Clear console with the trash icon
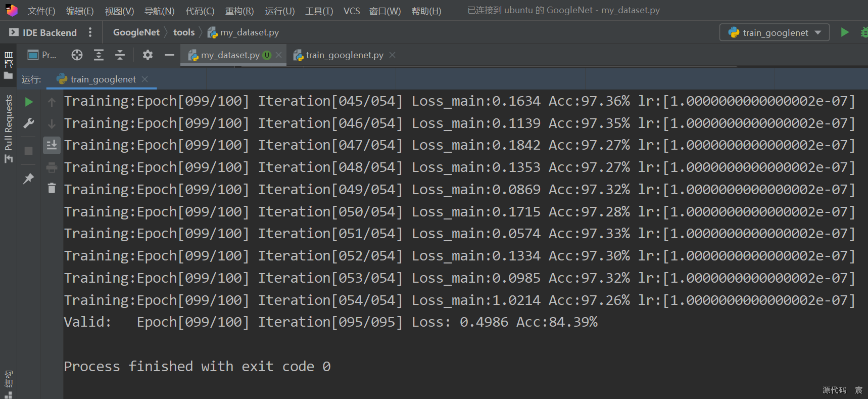 pos(52,189)
